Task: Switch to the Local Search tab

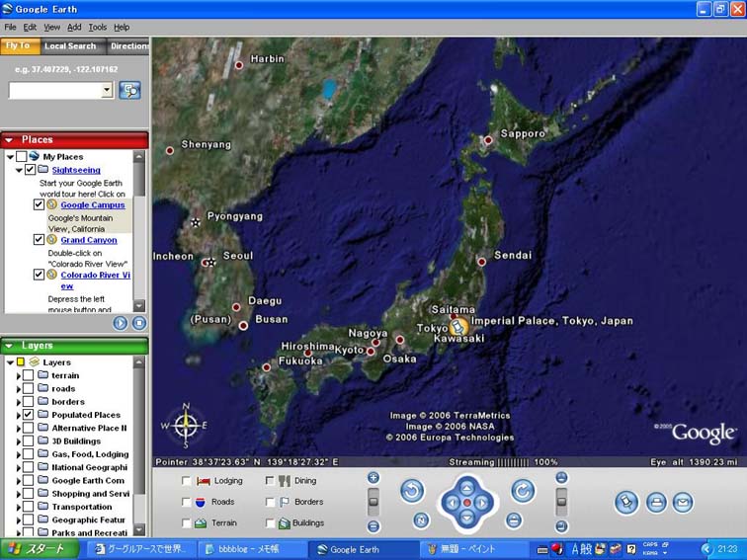Action: click(70, 46)
